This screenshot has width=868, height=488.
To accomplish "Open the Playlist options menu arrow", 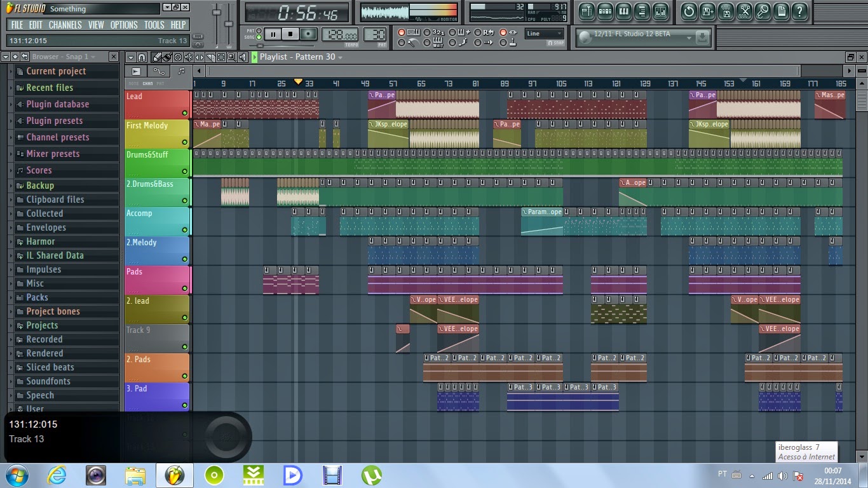I will pyautogui.click(x=130, y=57).
